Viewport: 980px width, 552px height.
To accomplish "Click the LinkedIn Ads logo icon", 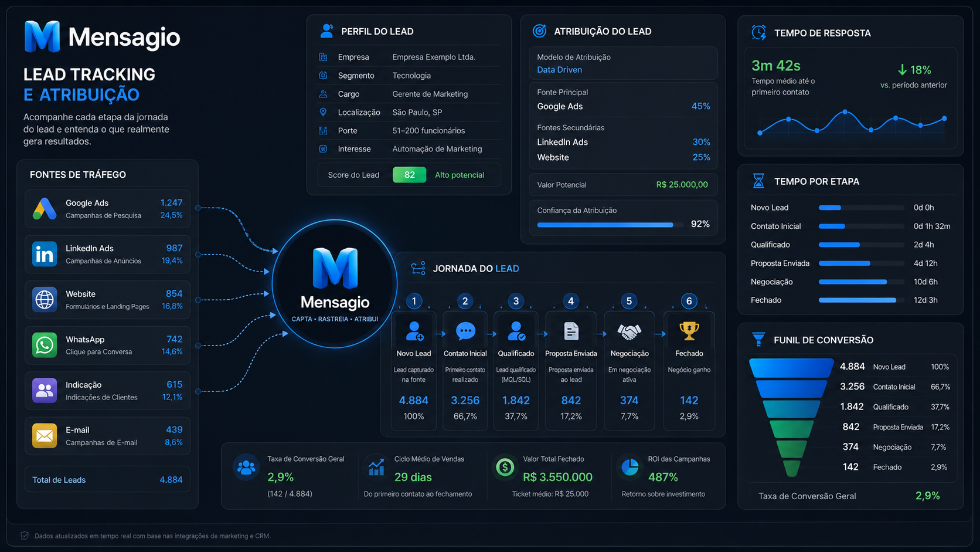I will coord(45,254).
